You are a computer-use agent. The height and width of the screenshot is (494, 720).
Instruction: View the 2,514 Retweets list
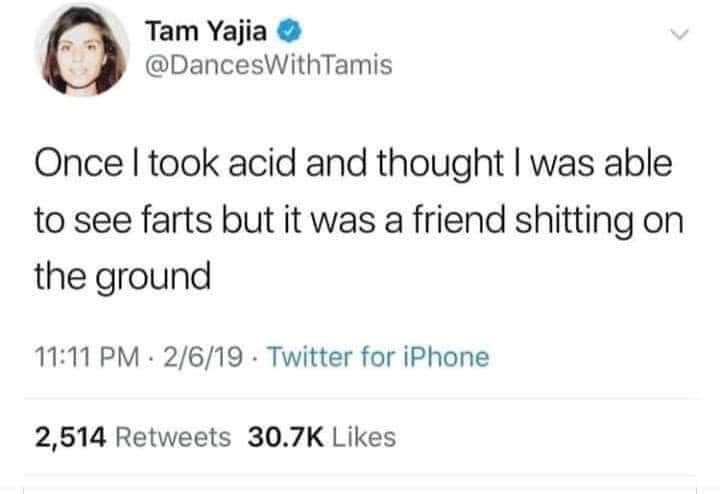point(133,437)
